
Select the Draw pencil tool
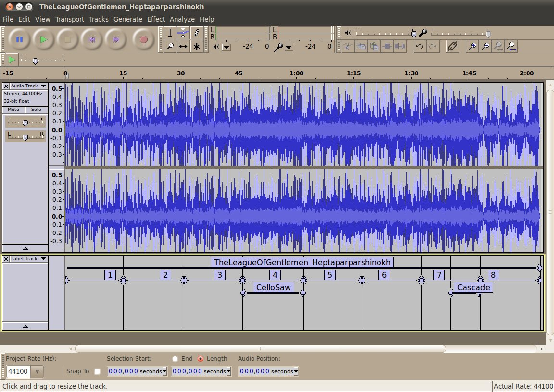[196, 33]
